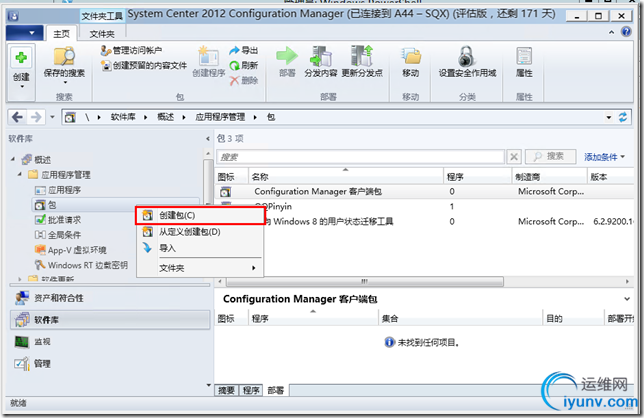Click Delete (删除) red X
This screenshot has width=644, height=418.
(x=234, y=80)
